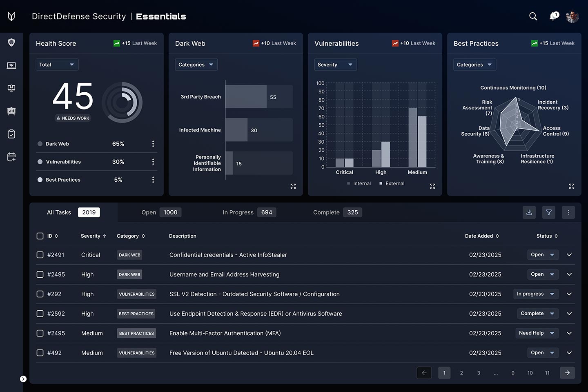The image size is (588, 392).
Task: Sort table by Date Added column
Action: point(482,236)
